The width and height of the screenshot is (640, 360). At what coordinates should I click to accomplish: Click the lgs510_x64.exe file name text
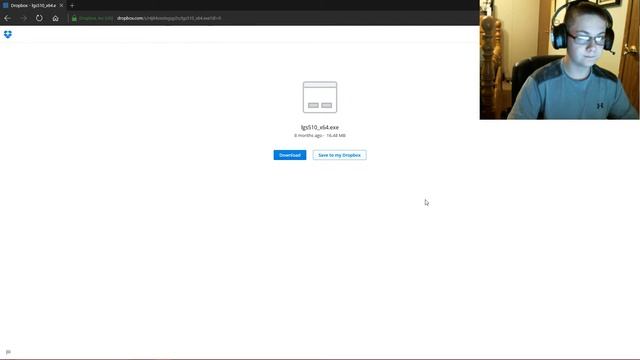(320, 127)
